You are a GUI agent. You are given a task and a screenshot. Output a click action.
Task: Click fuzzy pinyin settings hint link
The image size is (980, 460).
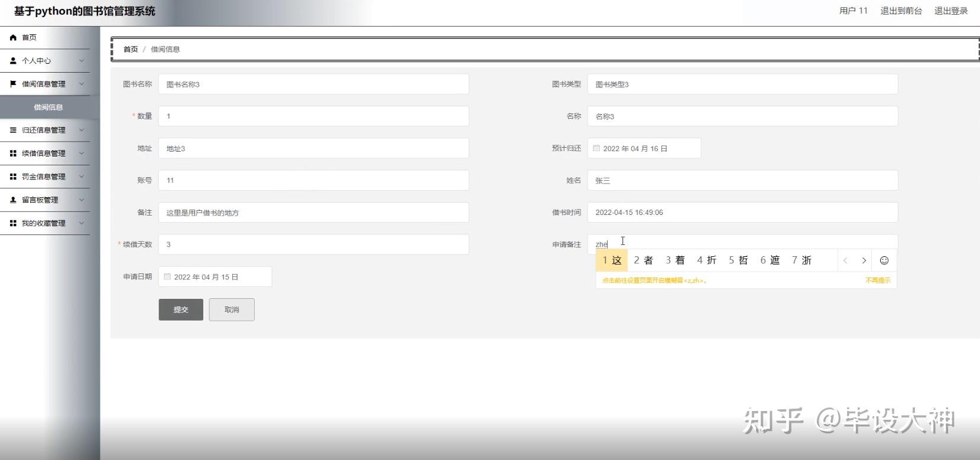pyautogui.click(x=654, y=280)
